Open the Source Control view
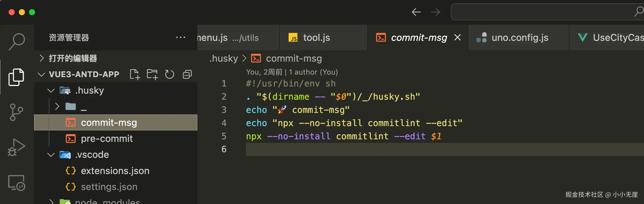The height and width of the screenshot is (204, 644). coord(16,112)
